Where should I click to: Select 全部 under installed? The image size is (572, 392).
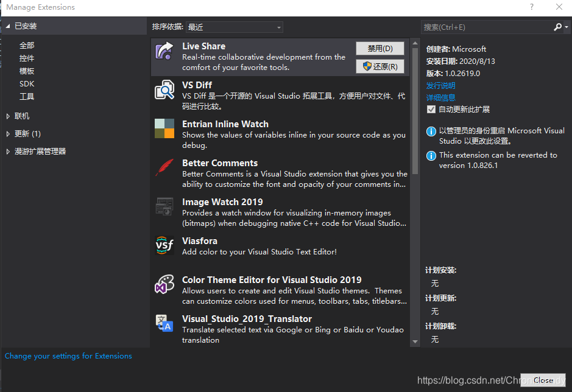[x=27, y=45]
